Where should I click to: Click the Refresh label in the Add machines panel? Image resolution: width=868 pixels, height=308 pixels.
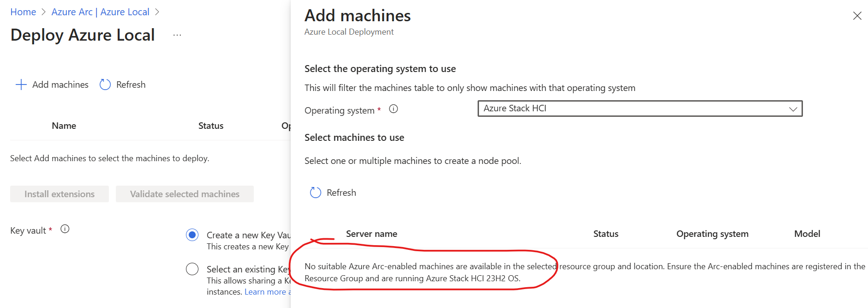341,193
